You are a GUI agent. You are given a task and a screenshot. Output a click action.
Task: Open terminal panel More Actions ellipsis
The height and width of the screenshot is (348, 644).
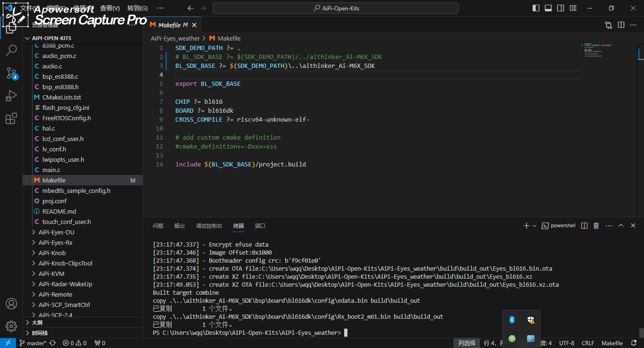pos(609,226)
